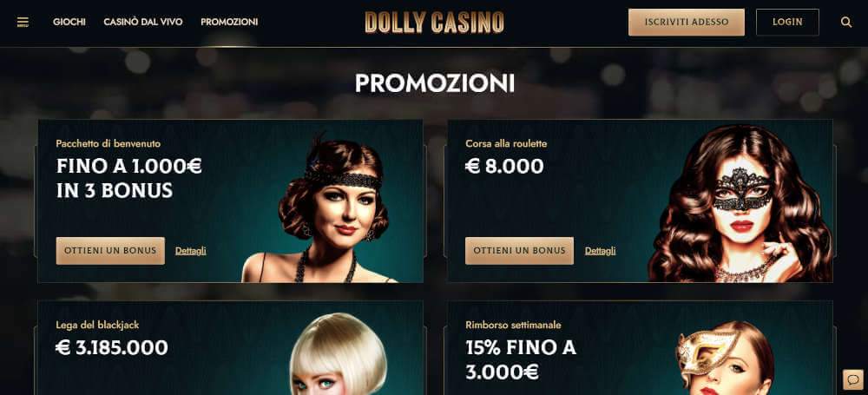Open the live chat bubble icon
Viewport: 868px width, 395px height.
[x=853, y=379]
